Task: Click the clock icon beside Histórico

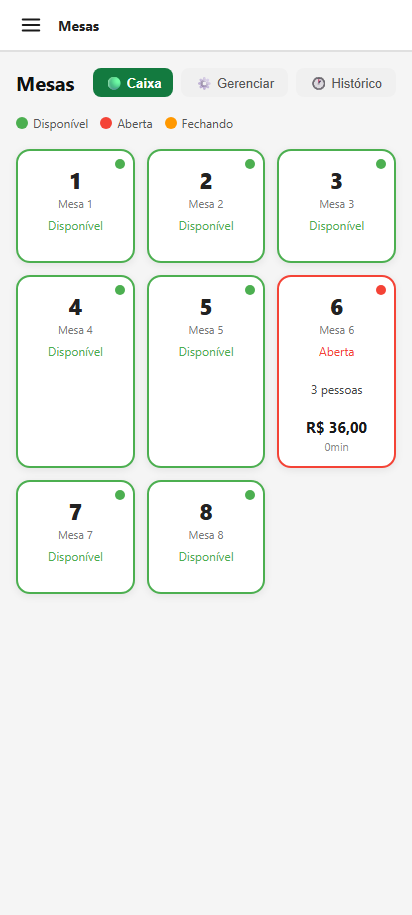Action: coord(318,83)
